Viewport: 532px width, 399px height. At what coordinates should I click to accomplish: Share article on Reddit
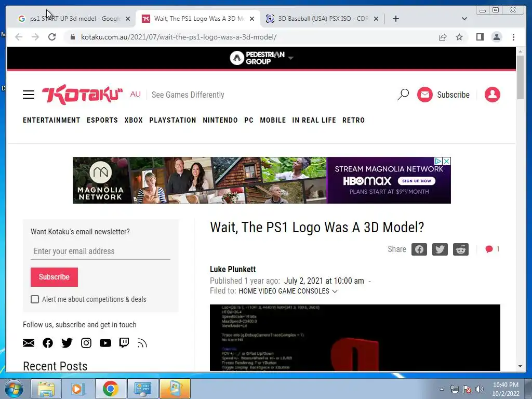point(460,249)
